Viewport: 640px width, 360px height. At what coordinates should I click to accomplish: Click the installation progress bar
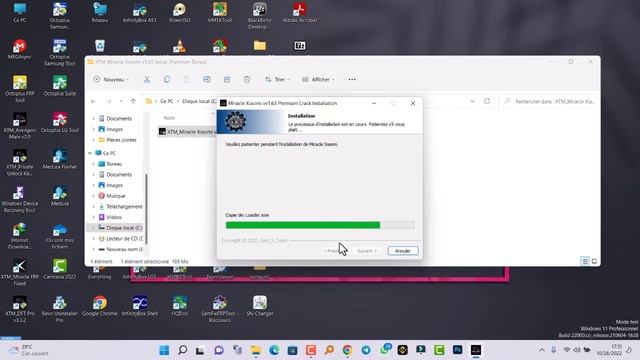point(320,225)
